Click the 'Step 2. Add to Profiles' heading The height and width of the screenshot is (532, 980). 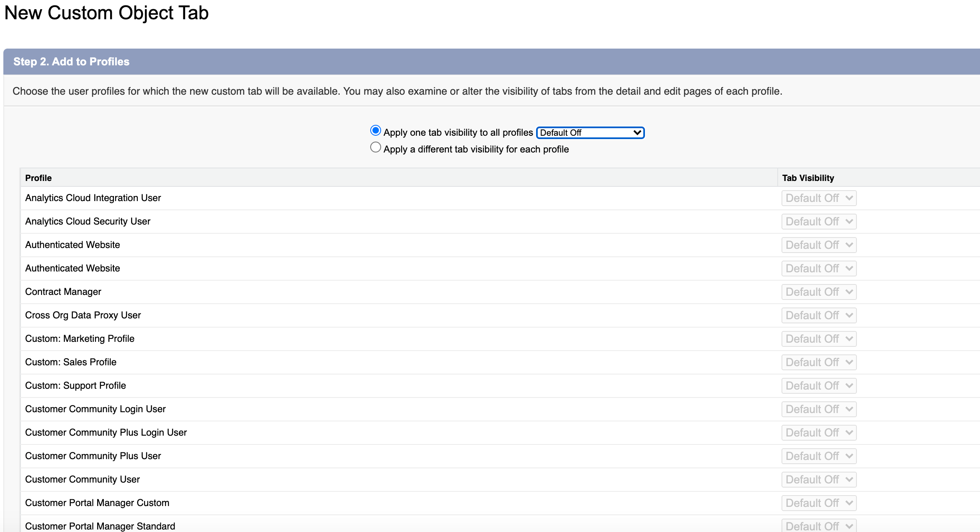72,62
